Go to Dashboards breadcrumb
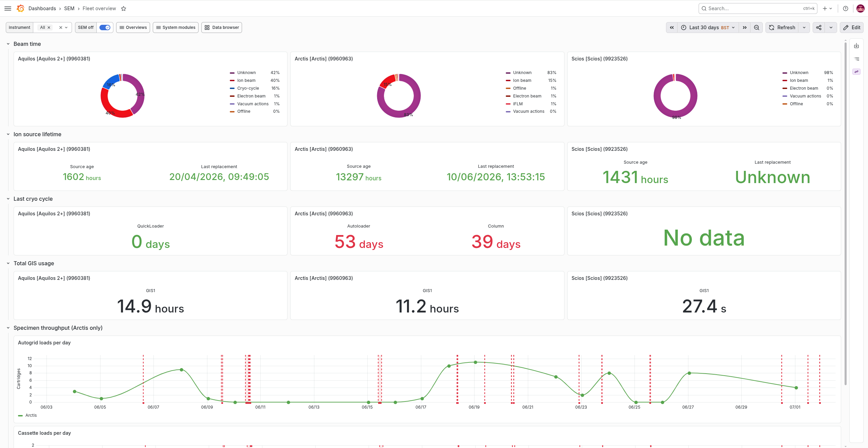 click(42, 8)
